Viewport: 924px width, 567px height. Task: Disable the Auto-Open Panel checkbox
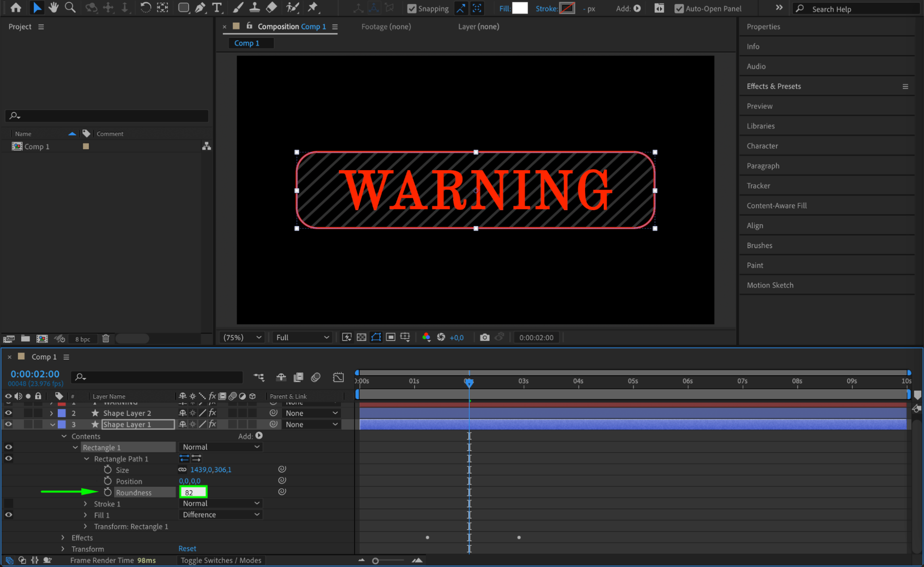click(x=679, y=8)
